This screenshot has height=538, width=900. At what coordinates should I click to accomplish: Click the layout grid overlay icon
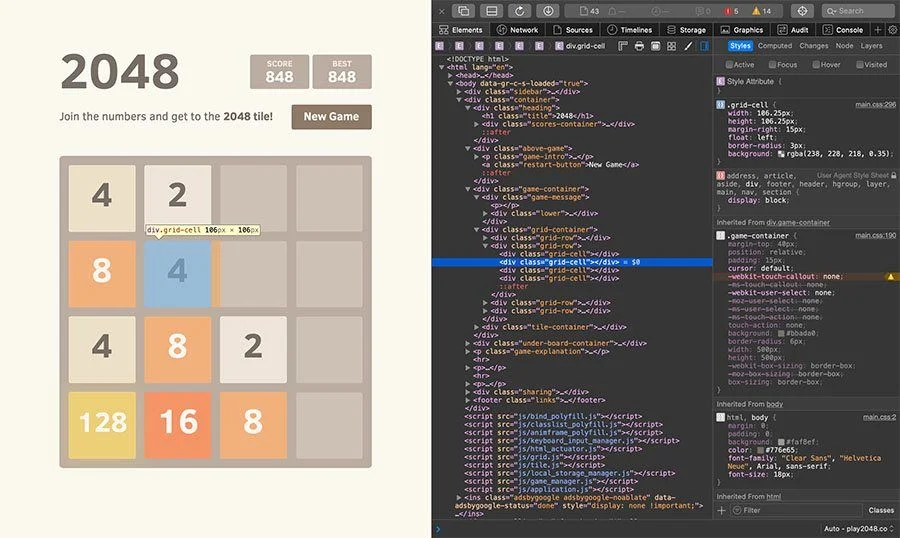click(672, 46)
